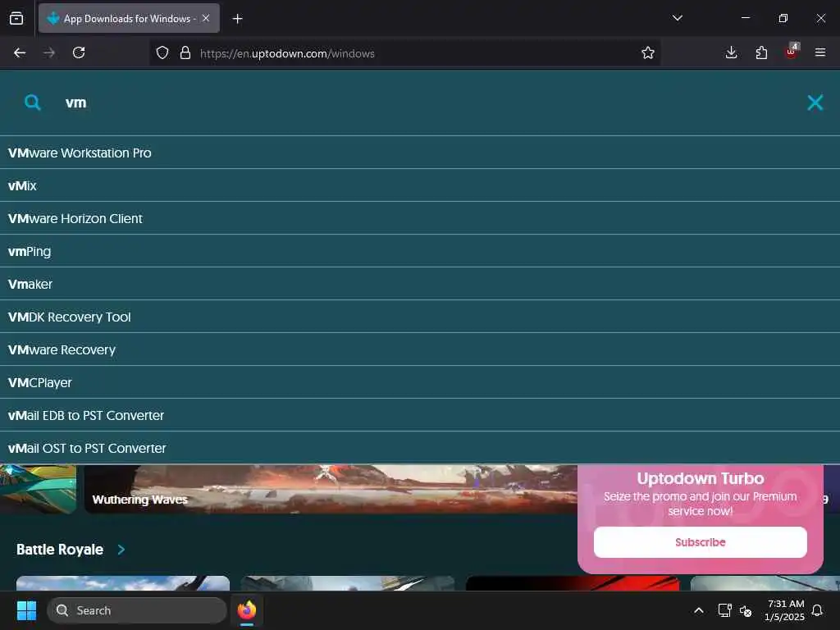Screen dimensions: 840x630
Task: Expand Battle Royale with the chevron arrow
Action: tap(121, 550)
